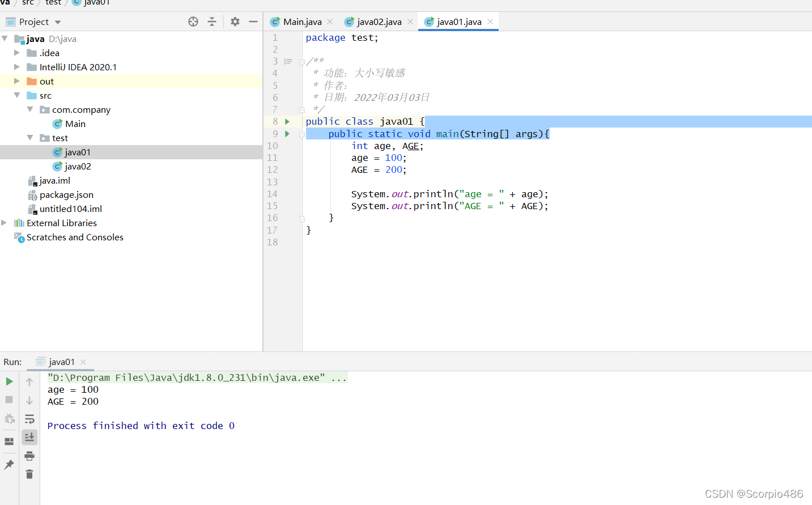Select the Main class in tree
The width and height of the screenshot is (812, 505).
(69, 124)
